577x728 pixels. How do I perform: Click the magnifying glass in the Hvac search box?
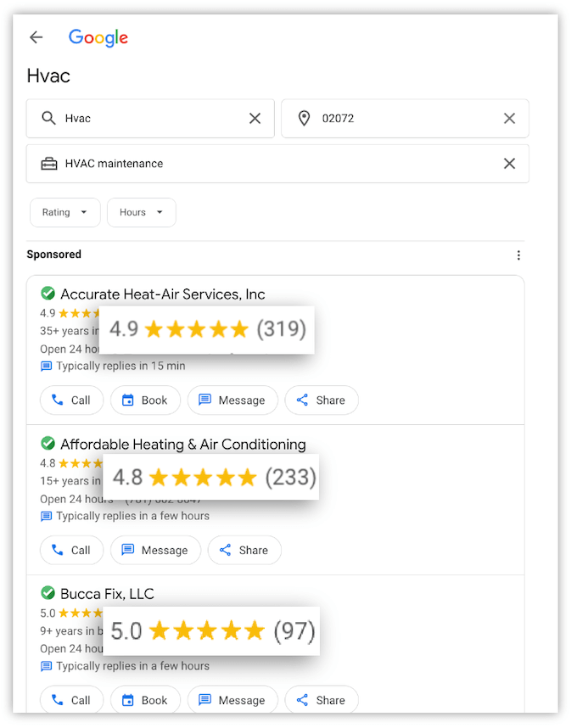[x=48, y=118]
